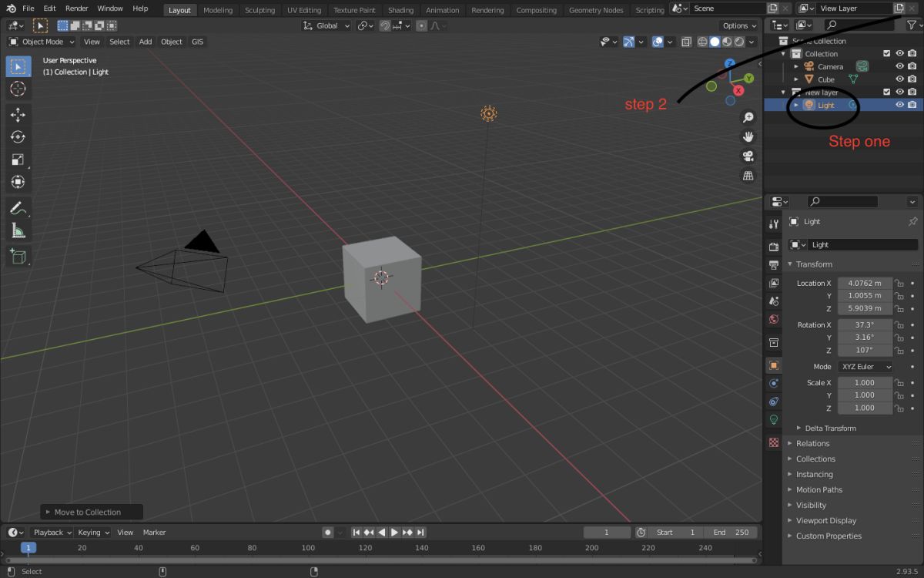Expand the Delta Transform panel
This screenshot has height=578, width=924.
830,428
